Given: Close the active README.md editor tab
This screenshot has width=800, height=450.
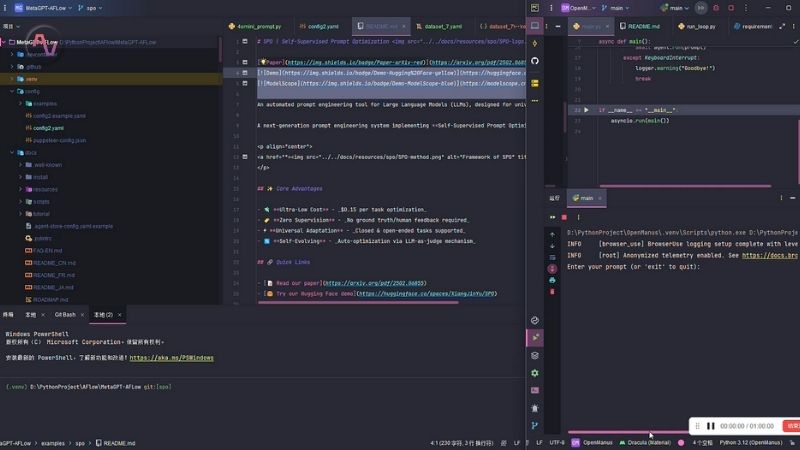Looking at the screenshot, I should [404, 26].
